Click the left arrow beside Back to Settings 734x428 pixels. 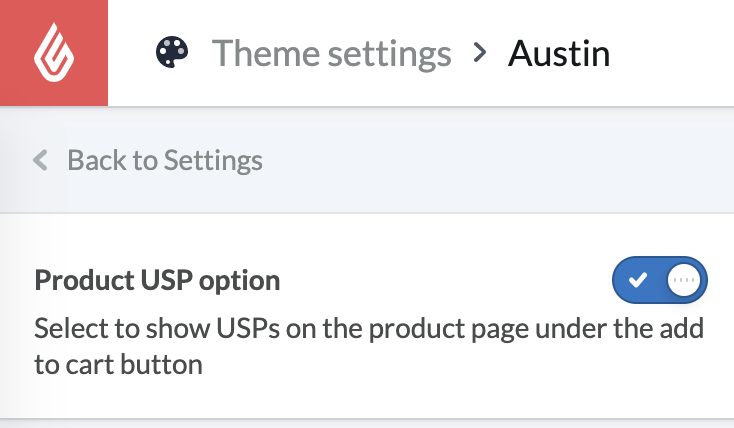[x=41, y=160]
